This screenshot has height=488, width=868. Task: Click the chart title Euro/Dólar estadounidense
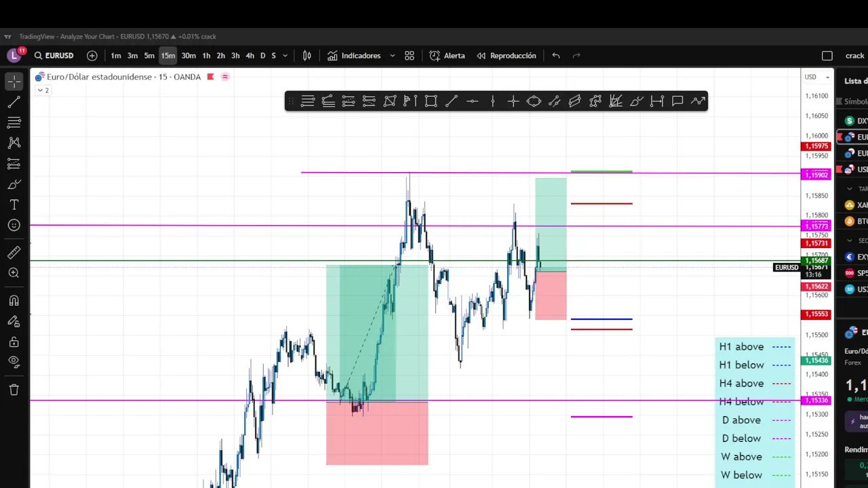tap(101, 77)
